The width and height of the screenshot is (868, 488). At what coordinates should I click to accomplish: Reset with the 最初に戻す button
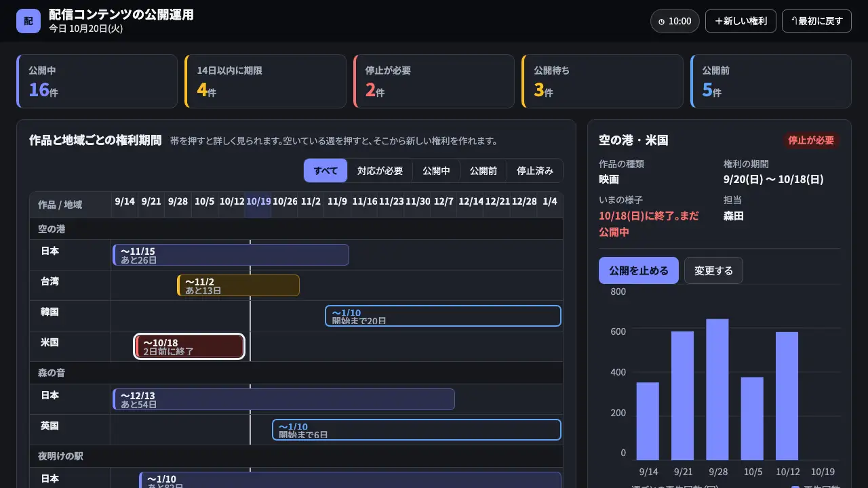[x=816, y=21]
